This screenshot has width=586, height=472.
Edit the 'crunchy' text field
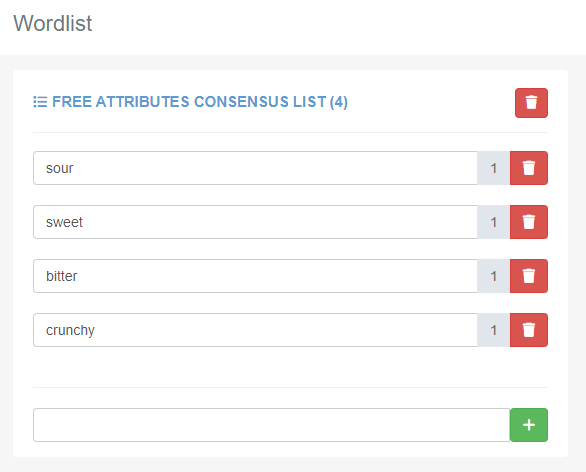click(255, 330)
